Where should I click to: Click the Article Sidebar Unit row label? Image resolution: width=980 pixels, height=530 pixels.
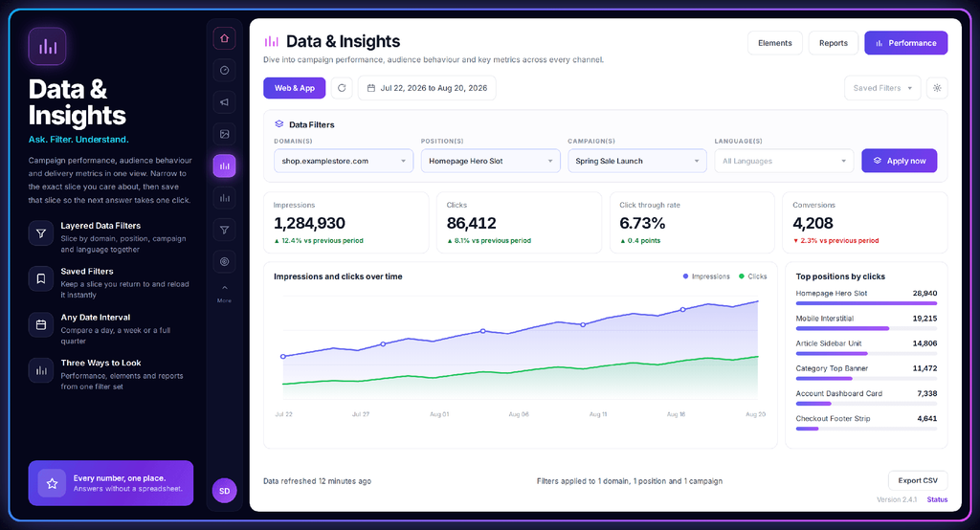pos(828,343)
